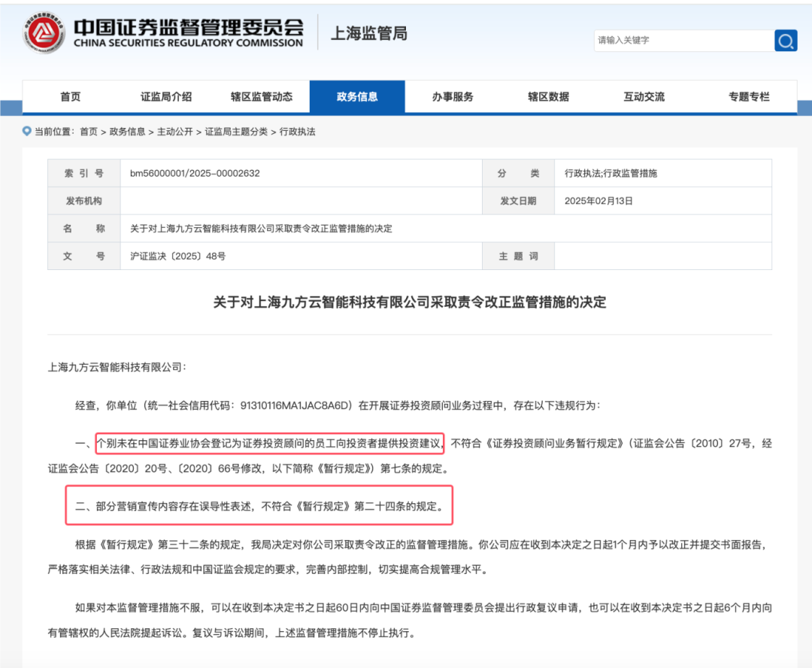Focus the 请输入关键字 search field

tap(683, 41)
